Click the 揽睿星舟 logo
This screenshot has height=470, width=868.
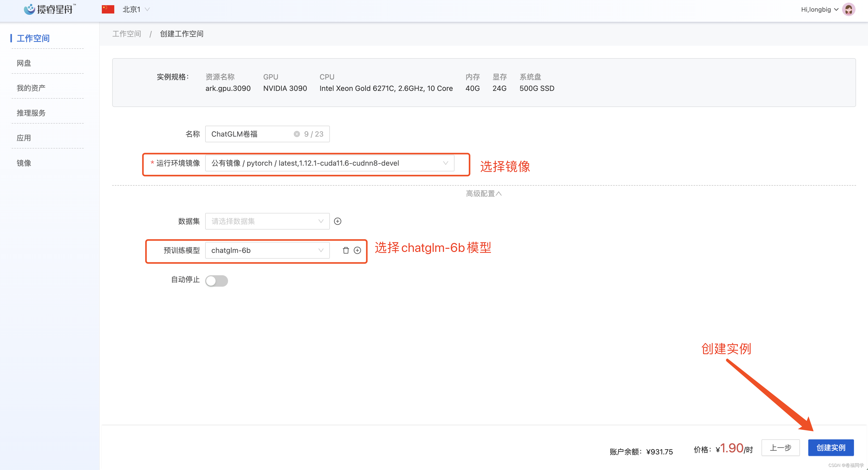[50, 9]
